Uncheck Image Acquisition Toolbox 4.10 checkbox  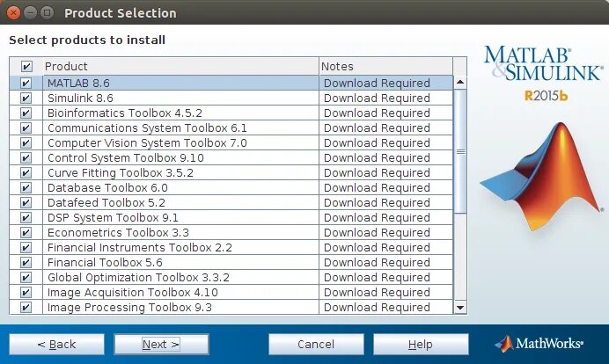click(26, 292)
